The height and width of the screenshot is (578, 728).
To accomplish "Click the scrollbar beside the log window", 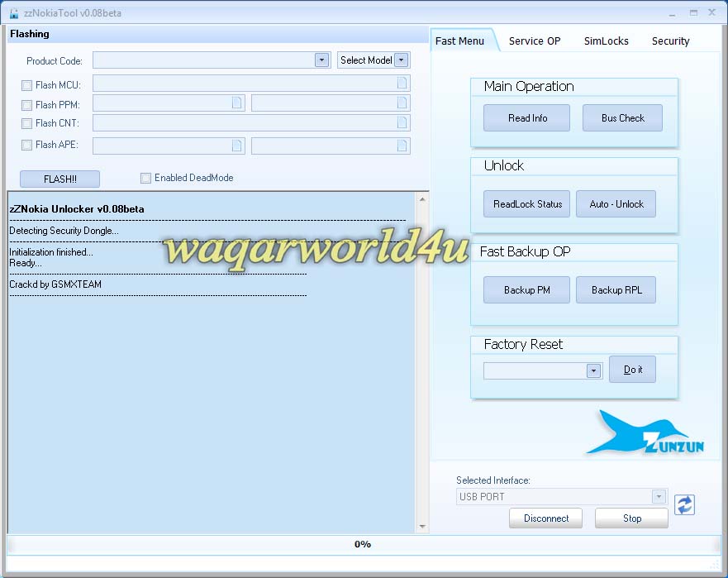I will pos(422,360).
